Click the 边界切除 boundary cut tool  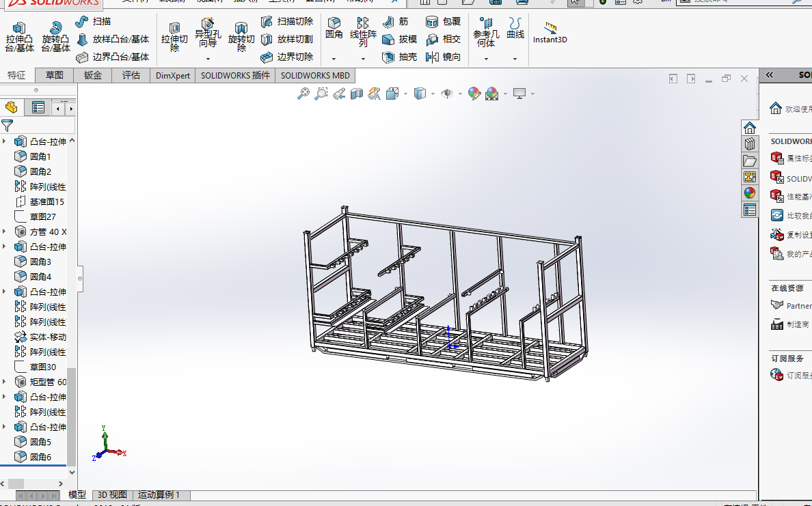(287, 57)
